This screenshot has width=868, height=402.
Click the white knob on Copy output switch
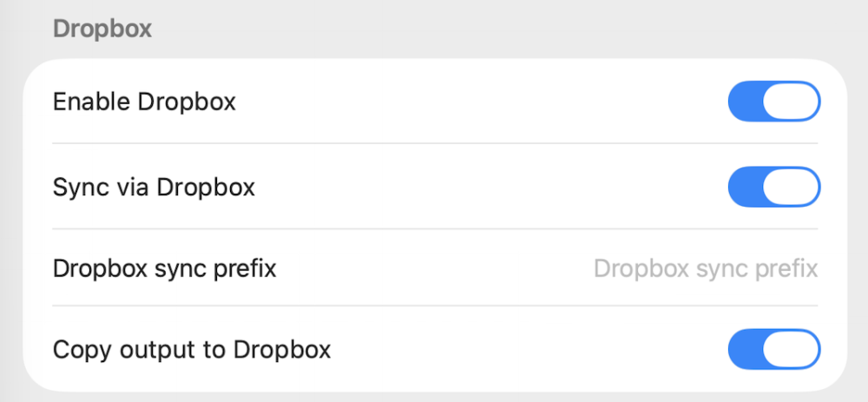791,349
